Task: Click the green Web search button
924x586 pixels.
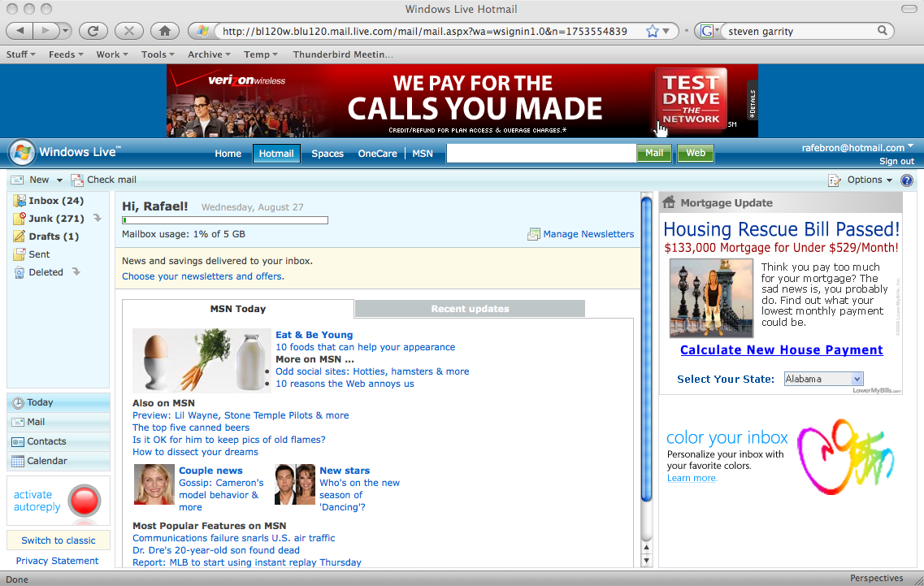Action: click(x=696, y=154)
